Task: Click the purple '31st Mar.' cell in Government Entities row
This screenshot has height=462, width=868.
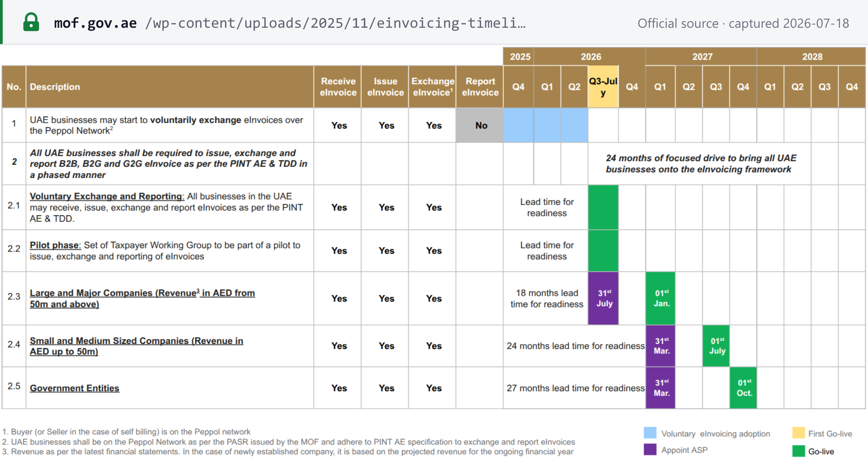Action: 660,388
